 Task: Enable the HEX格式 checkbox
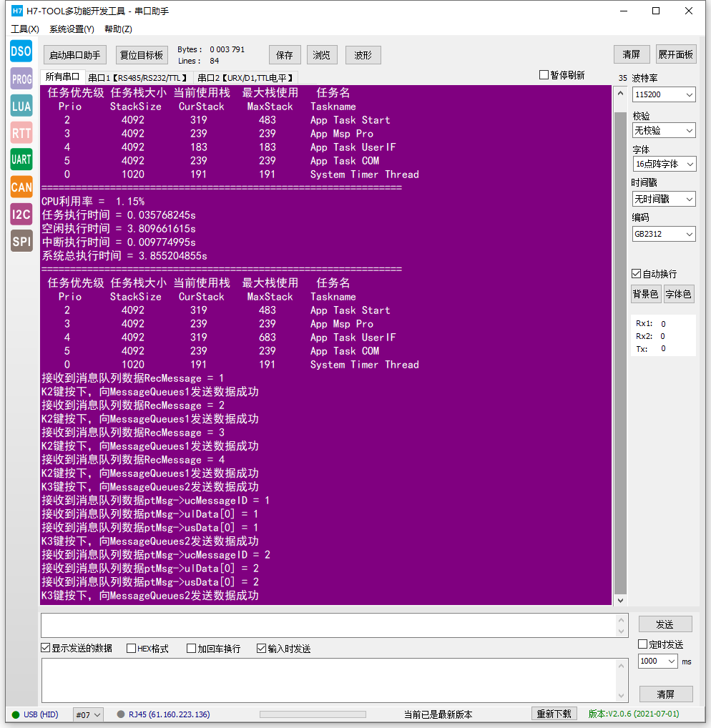(131, 648)
